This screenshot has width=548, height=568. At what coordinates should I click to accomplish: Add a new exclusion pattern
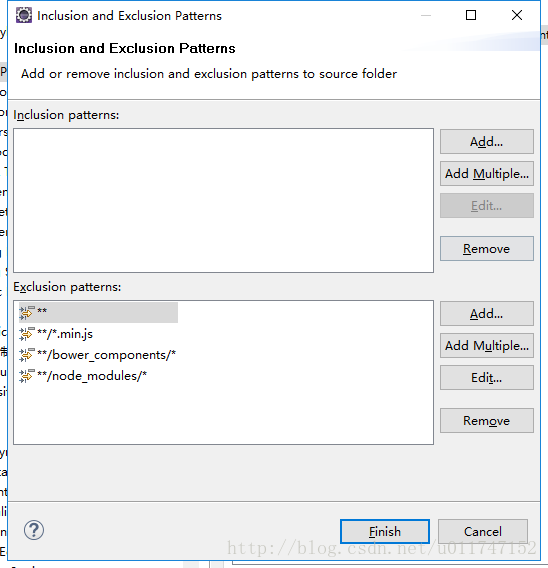pyautogui.click(x=486, y=314)
